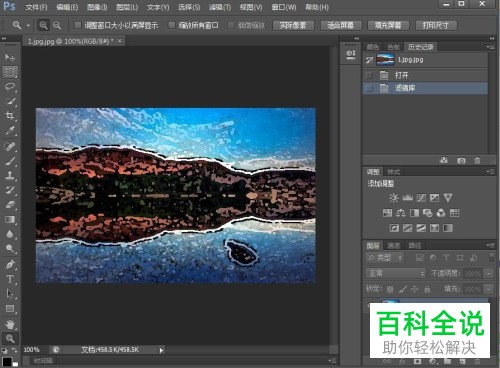Add an Invert adjustment

coord(394,228)
